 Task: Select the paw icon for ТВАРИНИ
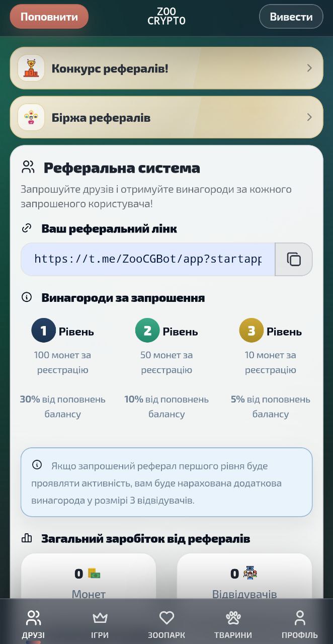233,617
